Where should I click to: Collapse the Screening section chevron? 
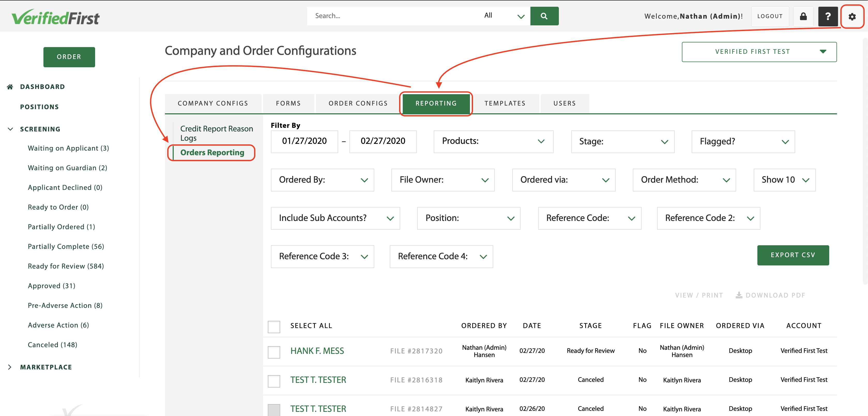pos(10,129)
